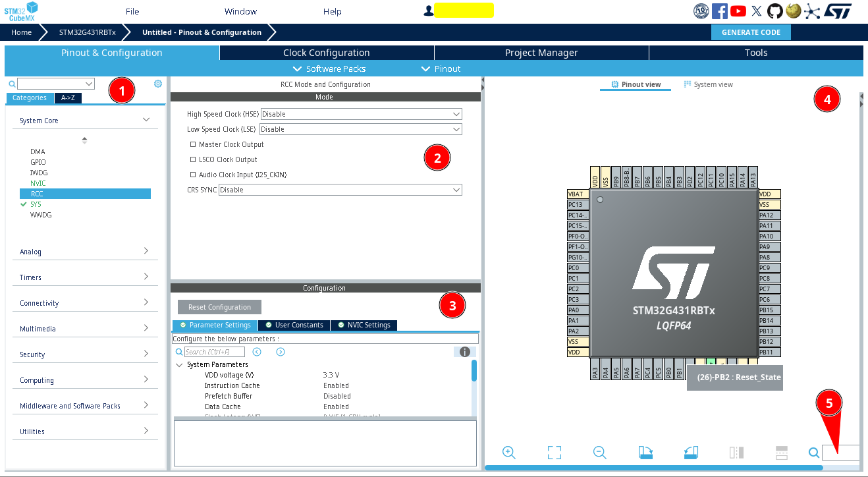The width and height of the screenshot is (868, 477).
Task: Open the User Constants tab
Action: pyautogui.click(x=294, y=325)
